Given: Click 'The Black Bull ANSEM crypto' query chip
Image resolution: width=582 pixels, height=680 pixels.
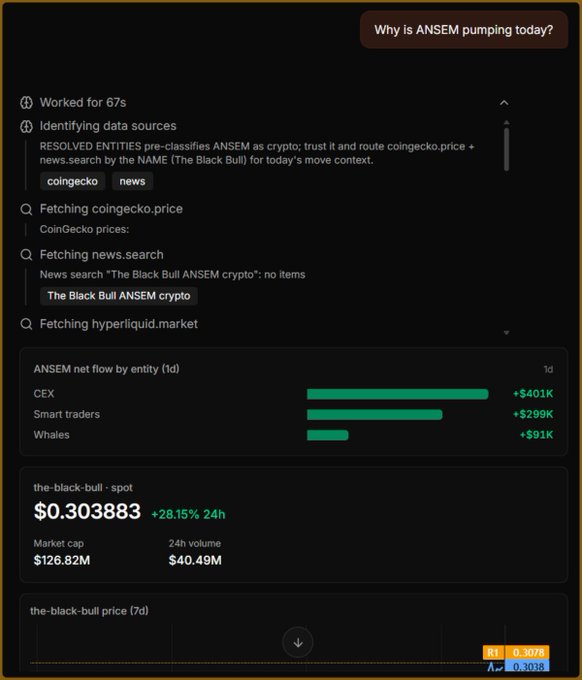Looking at the screenshot, I should click(119, 296).
